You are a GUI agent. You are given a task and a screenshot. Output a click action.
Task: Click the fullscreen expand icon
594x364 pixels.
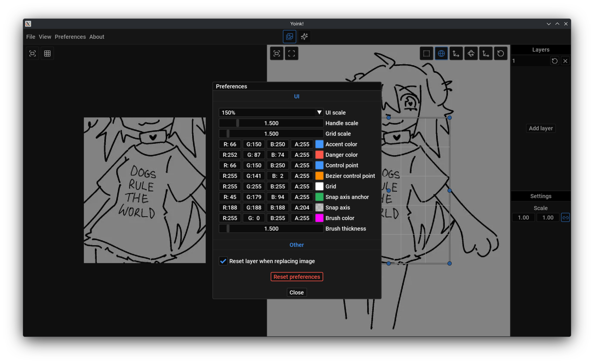(291, 53)
